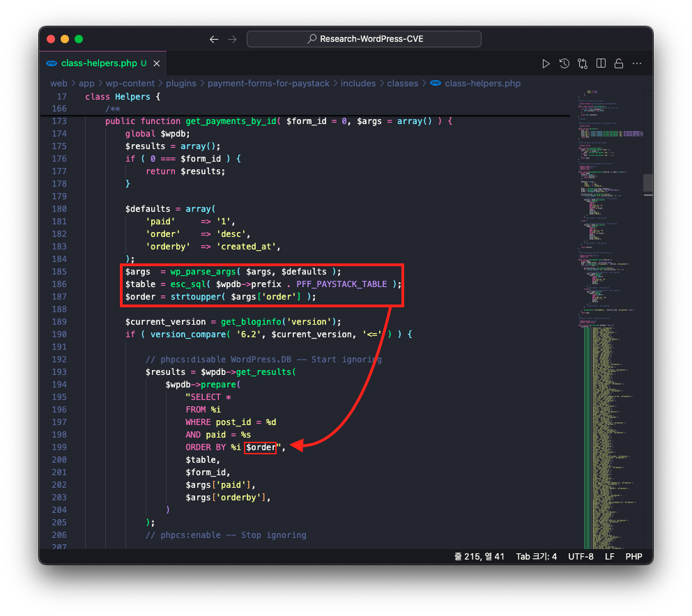Expand the payment-forms-for-paystack breadcrumb

tap(268, 84)
